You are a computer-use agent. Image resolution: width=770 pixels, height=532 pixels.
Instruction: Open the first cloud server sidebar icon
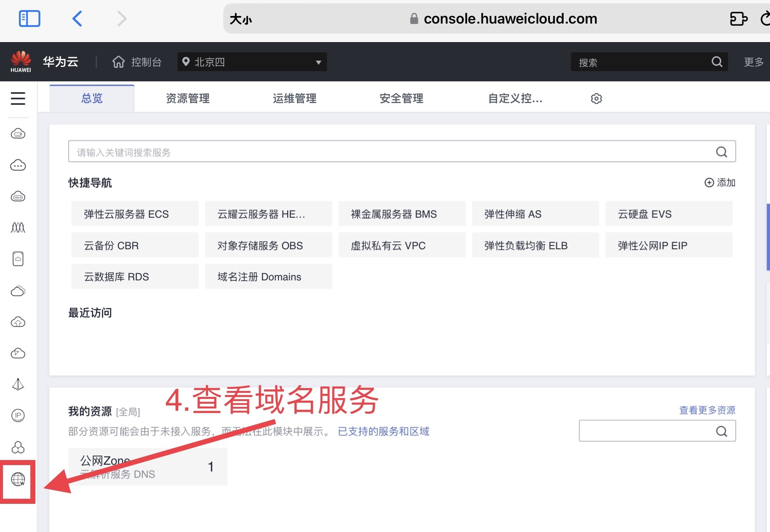point(18,134)
